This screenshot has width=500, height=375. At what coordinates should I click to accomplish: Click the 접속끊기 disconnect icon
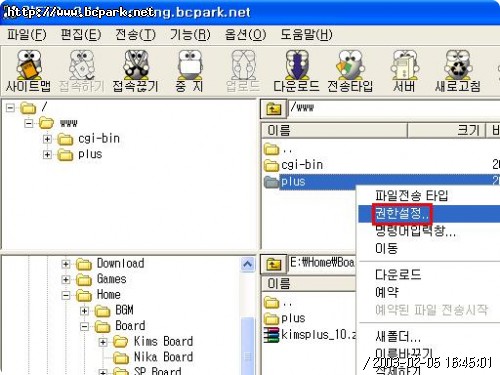coord(135,71)
